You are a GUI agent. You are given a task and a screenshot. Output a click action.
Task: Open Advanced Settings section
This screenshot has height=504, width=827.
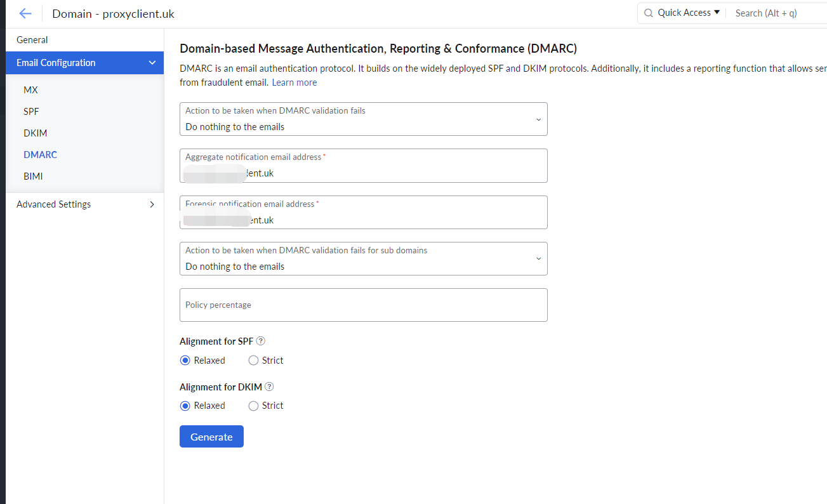[84, 204]
